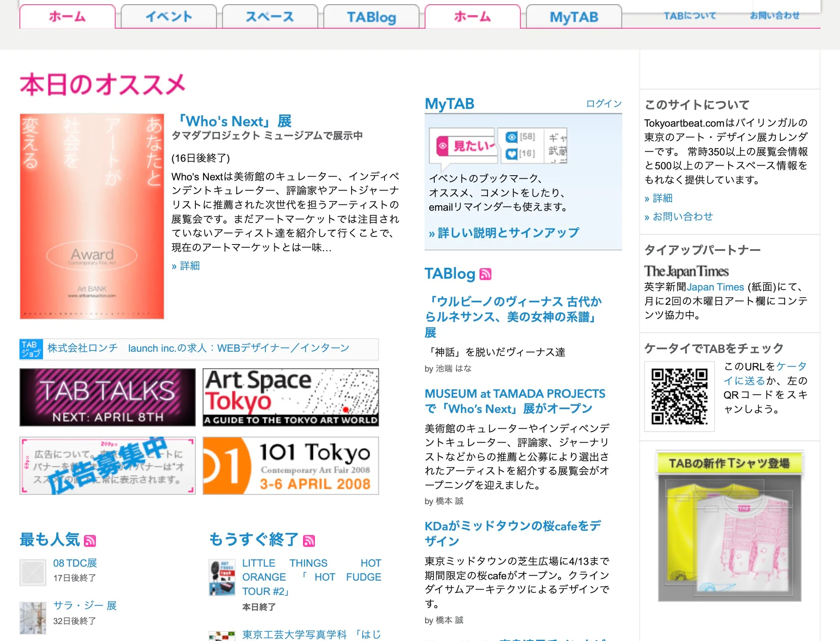Open the TABの新作Tシャツ advertisement
This screenshot has width=840, height=641.
pyautogui.click(x=729, y=526)
